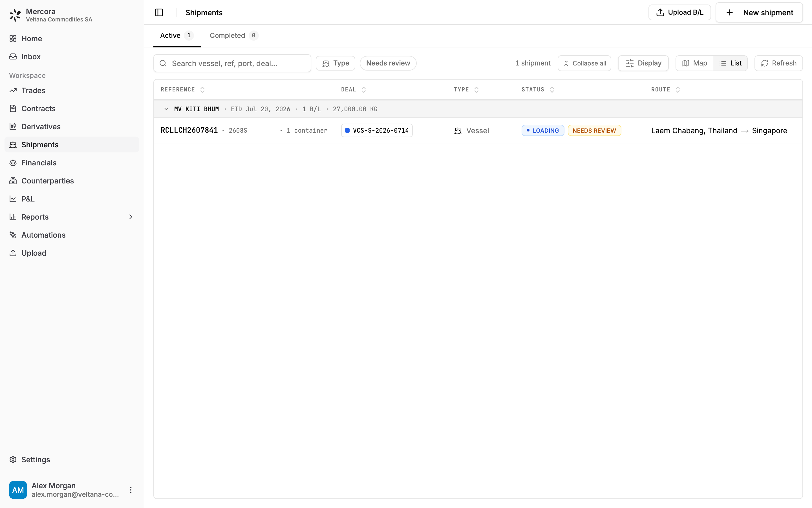Open Home in the sidebar
812x508 pixels.
[72, 39]
